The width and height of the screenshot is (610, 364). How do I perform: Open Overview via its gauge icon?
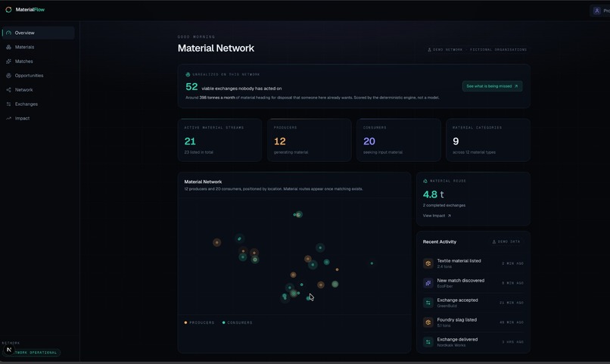coord(8,33)
